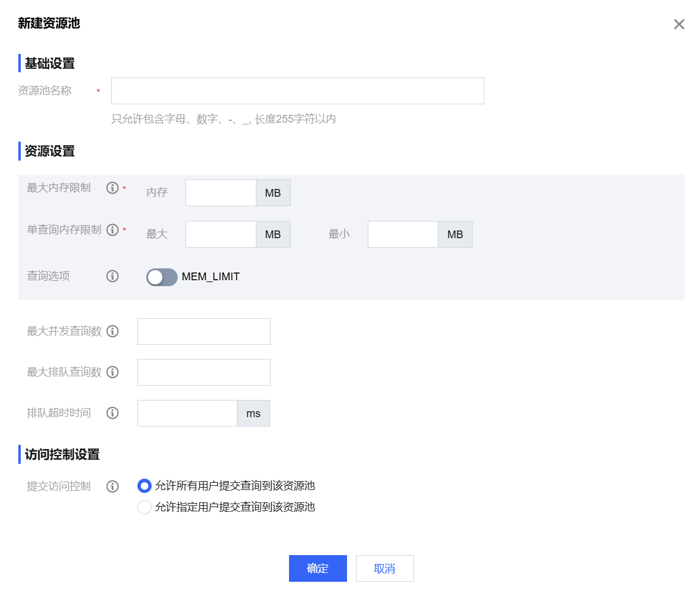The height and width of the screenshot is (596, 700).
Task: Click the 确定 button
Action: click(317, 569)
